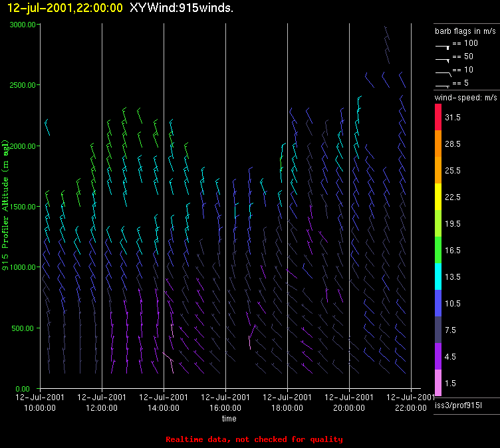Click the yellow 12-jul-2001,22:00:00 timestamp title

click(61, 8)
